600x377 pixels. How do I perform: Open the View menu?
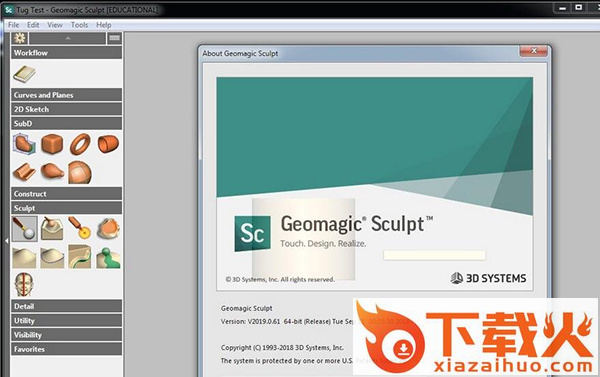pyautogui.click(x=55, y=25)
